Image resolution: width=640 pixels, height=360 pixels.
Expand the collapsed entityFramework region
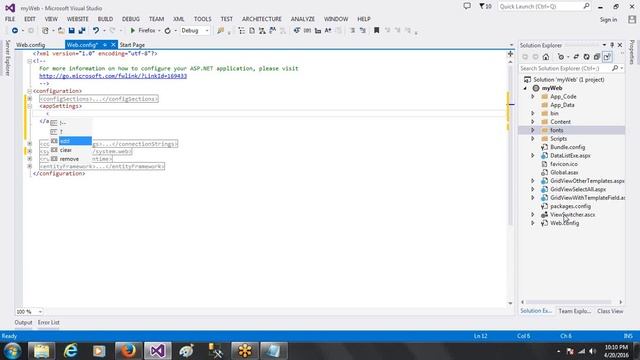(x=29, y=167)
